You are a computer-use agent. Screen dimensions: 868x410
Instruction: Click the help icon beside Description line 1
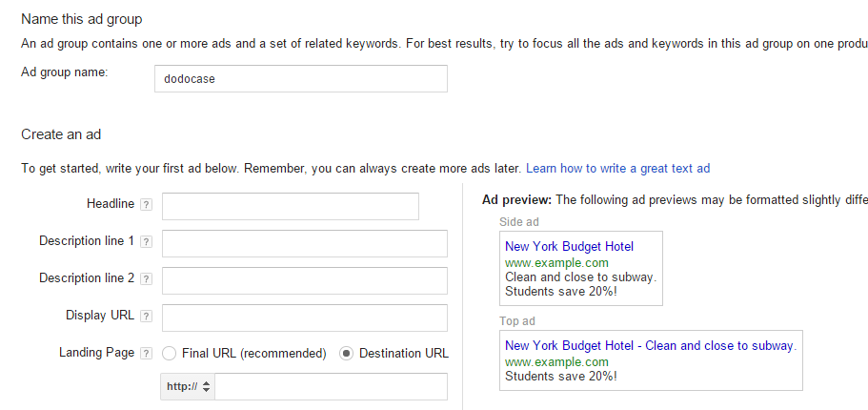(x=146, y=242)
